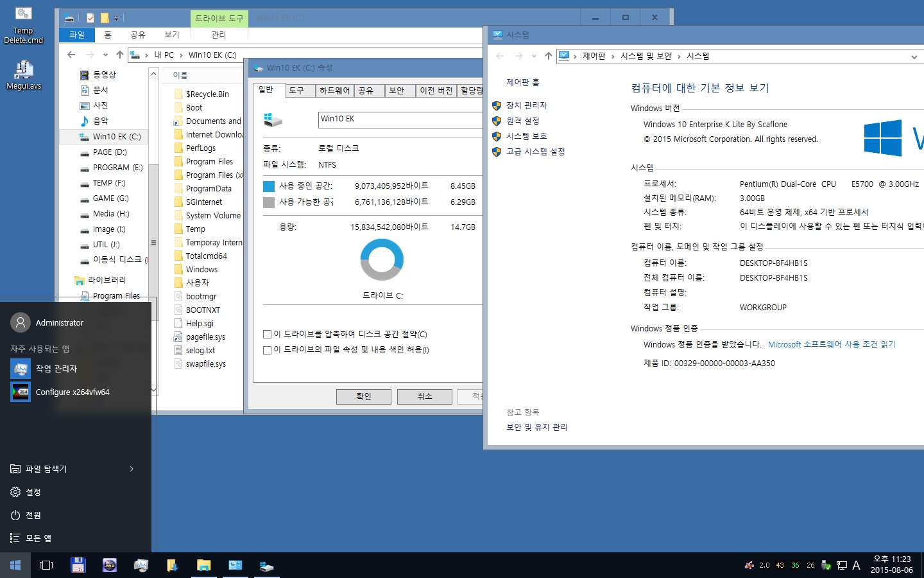Open Advanced system settings in the System window
The height and width of the screenshot is (578, 924).
[535, 152]
